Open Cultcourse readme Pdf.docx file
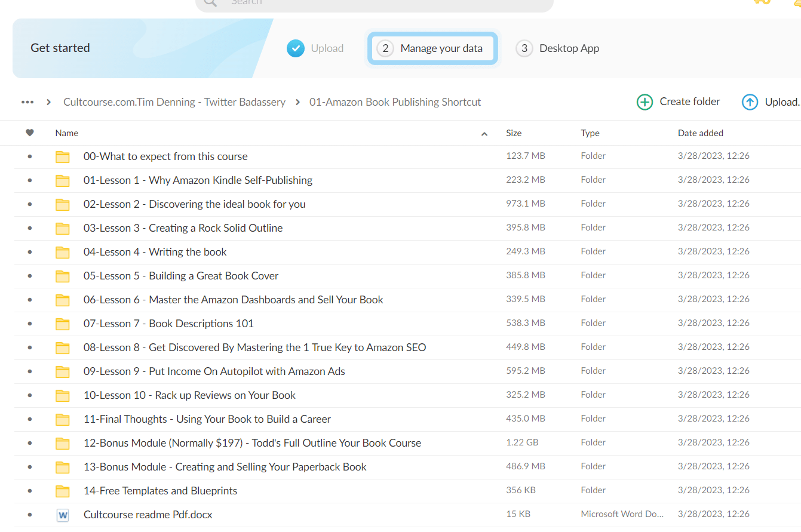The width and height of the screenshot is (801, 532). click(148, 515)
